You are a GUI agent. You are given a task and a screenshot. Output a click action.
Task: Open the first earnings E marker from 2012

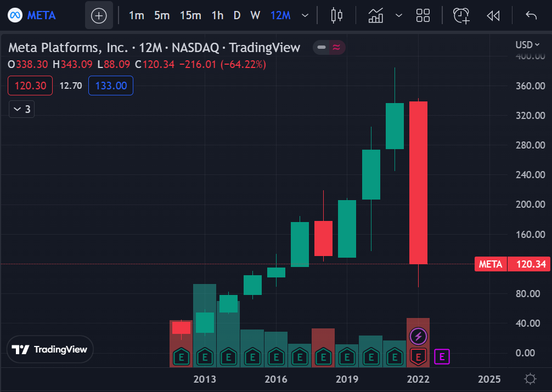pyautogui.click(x=181, y=357)
